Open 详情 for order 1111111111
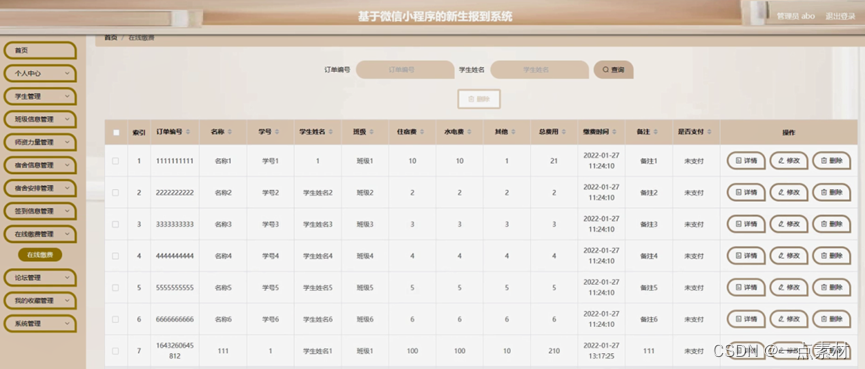Screen dimensions: 865x369 (746, 161)
